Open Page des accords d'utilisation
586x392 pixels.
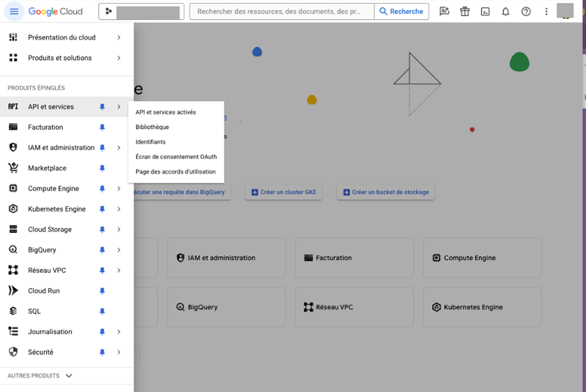click(176, 172)
